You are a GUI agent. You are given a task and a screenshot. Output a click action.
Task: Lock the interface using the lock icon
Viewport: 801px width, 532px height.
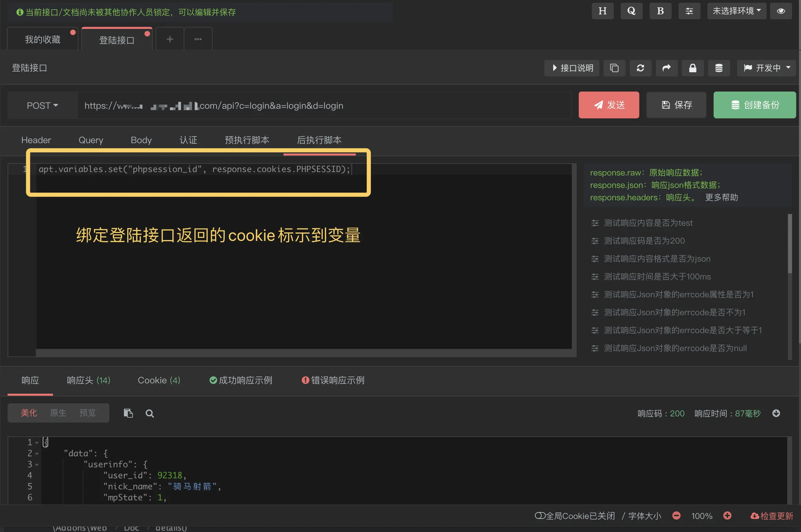(692, 68)
